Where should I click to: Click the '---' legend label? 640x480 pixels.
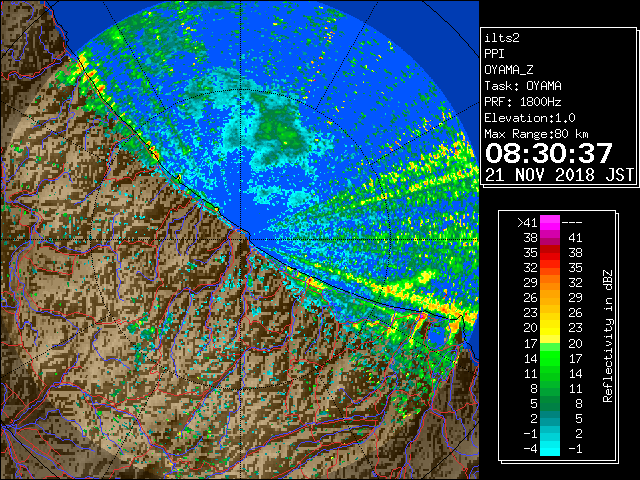[572, 223]
